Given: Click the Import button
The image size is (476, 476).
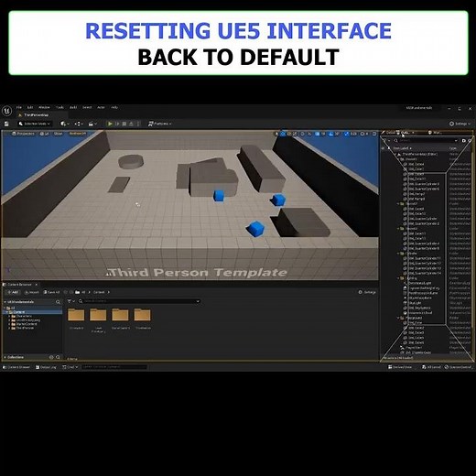Looking at the screenshot, I should (32, 292).
